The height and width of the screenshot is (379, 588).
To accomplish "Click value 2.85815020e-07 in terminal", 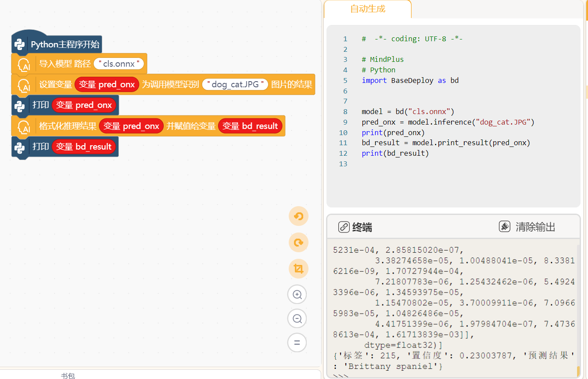I will coord(423,250).
